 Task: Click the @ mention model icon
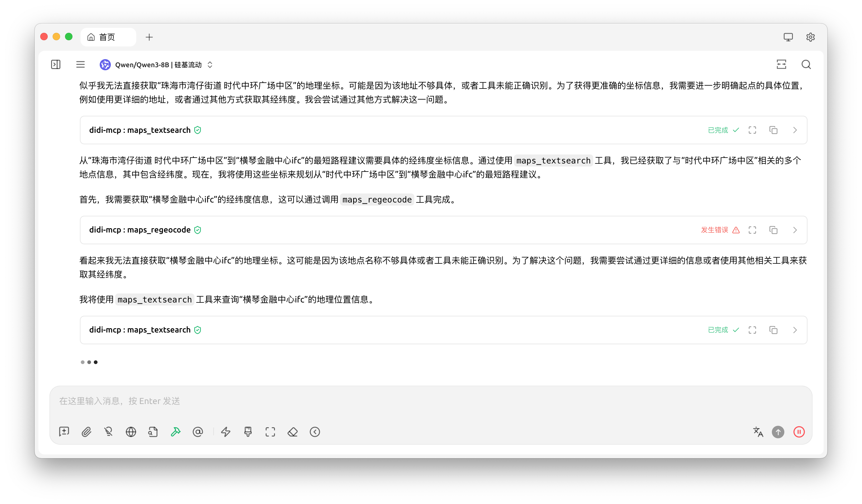198,432
